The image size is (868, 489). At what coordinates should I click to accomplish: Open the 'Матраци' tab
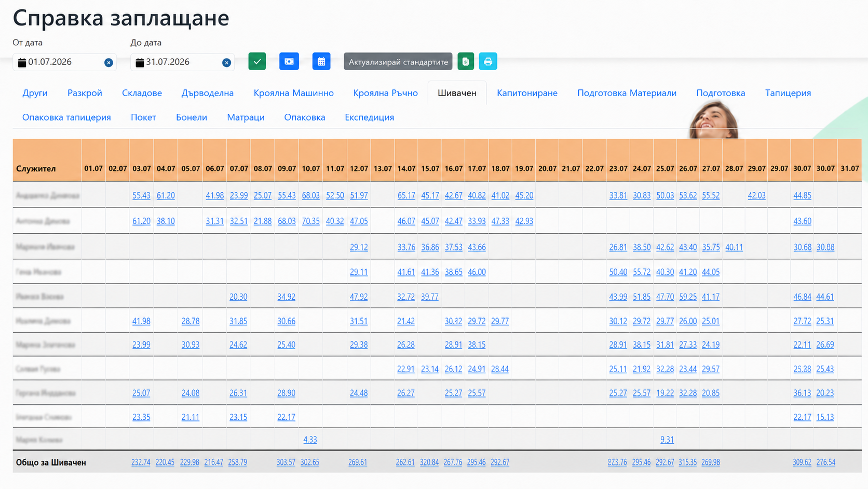pos(246,117)
